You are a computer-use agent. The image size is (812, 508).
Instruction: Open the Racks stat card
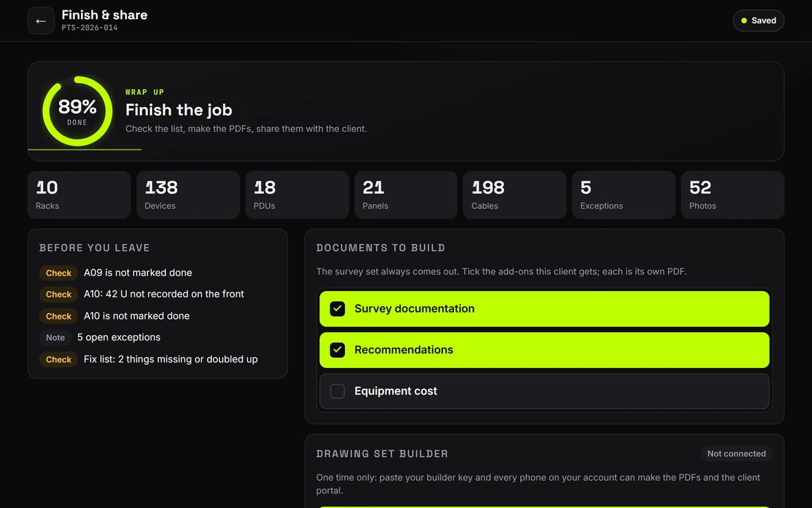[80, 195]
